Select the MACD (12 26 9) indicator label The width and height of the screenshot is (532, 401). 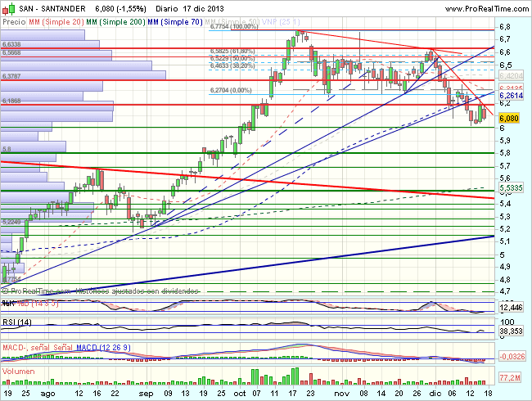103,348
